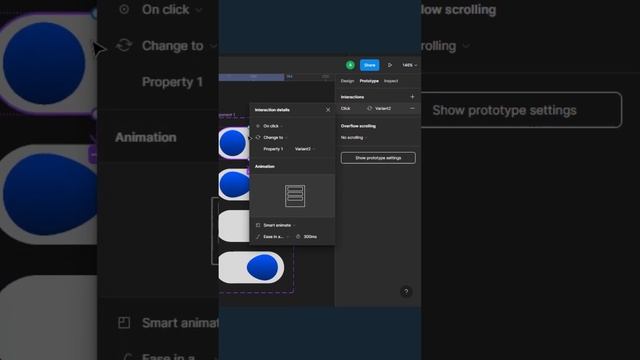Open the On click trigger dropdown in foreground popup
The height and width of the screenshot is (360, 640).
[272, 126]
